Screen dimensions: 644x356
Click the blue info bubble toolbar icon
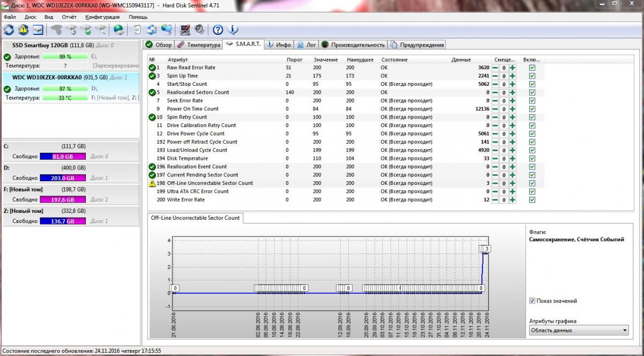[233, 29]
